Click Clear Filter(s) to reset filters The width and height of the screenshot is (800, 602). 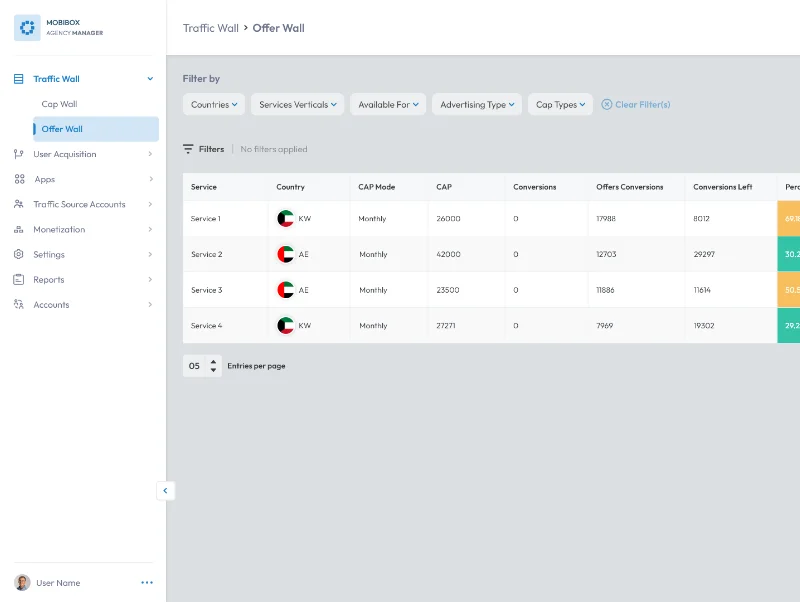[x=636, y=104]
